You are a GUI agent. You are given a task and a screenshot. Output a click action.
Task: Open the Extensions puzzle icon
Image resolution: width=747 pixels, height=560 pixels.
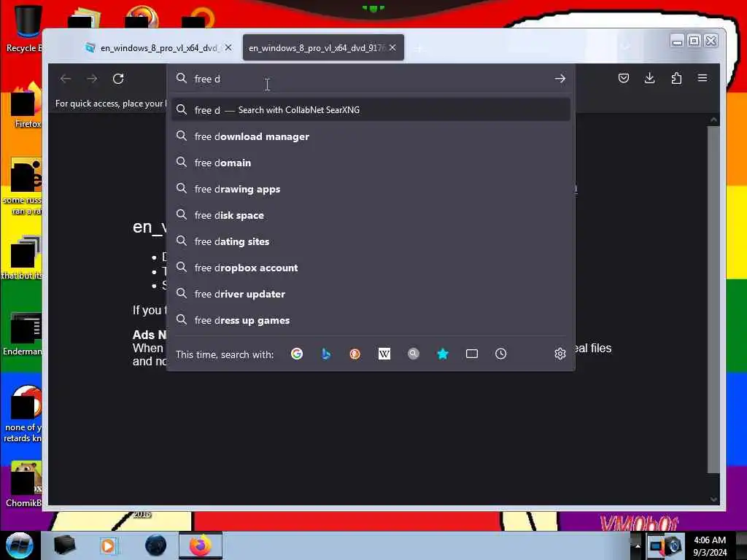(x=676, y=78)
